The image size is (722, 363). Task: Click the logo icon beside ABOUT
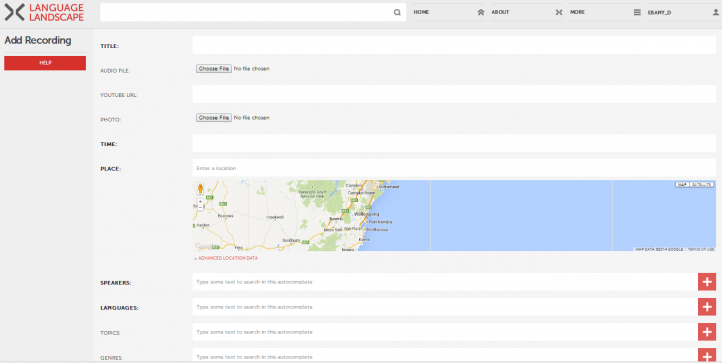[559, 12]
